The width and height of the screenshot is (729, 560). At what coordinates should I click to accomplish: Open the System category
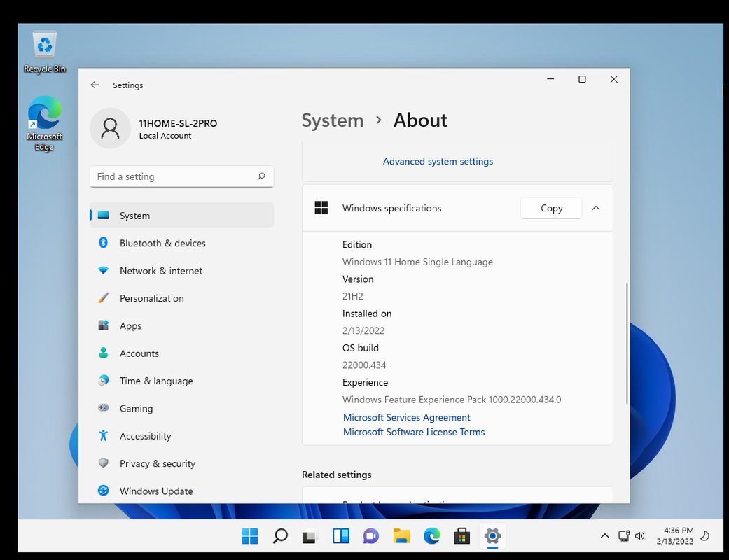pyautogui.click(x=182, y=215)
